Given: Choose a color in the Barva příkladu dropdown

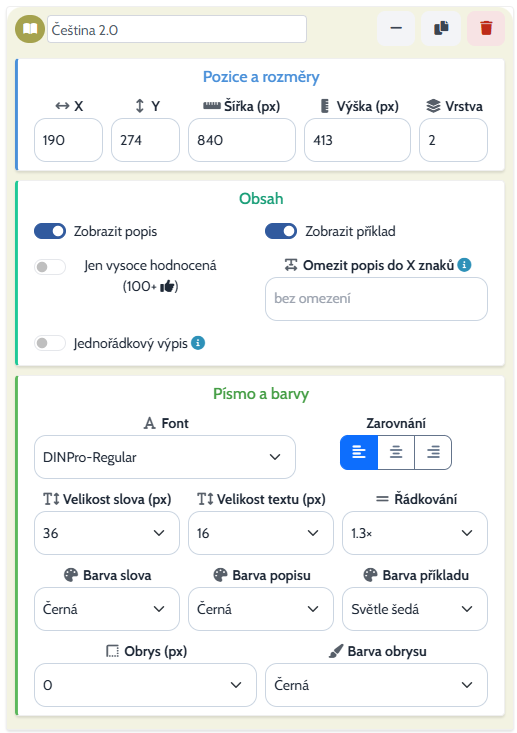Looking at the screenshot, I should click(415, 609).
